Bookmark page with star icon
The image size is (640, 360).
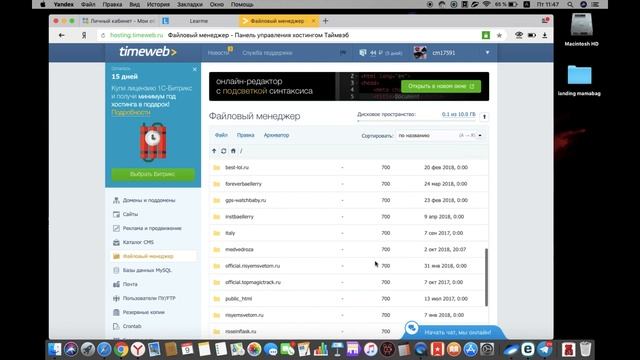click(x=499, y=36)
